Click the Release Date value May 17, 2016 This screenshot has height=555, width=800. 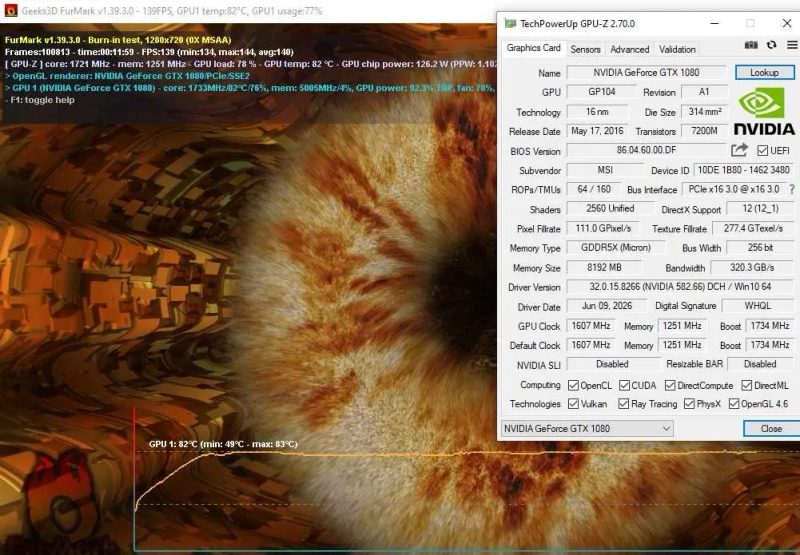click(597, 131)
